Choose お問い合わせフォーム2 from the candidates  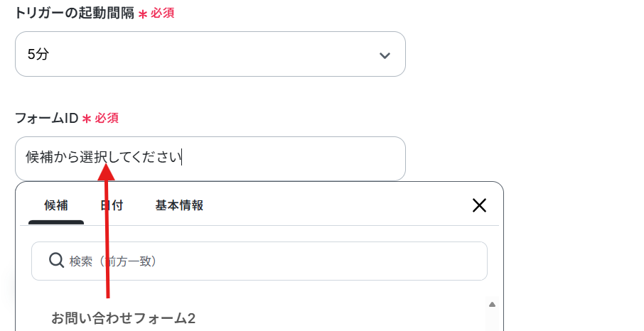[123, 318]
